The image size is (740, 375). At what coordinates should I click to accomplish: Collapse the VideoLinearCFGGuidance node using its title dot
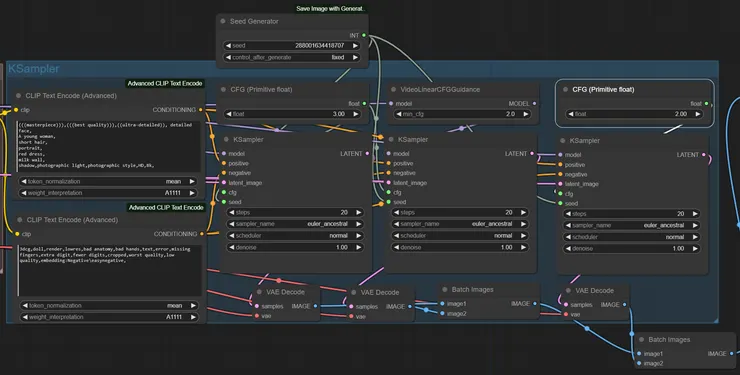[393, 89]
